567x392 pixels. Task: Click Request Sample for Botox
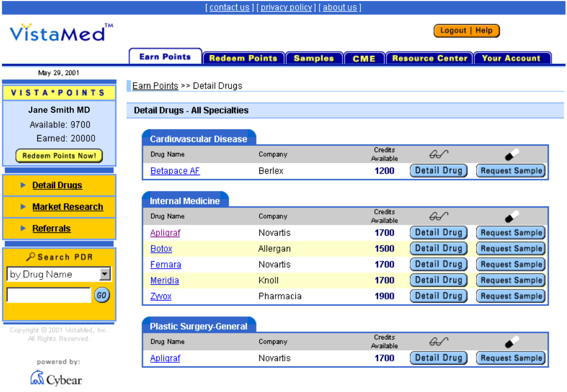(511, 248)
